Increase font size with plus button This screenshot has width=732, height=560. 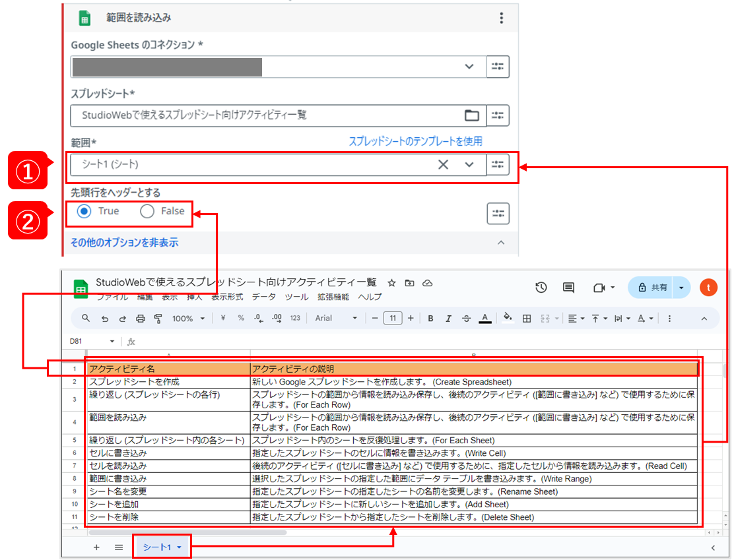(411, 319)
